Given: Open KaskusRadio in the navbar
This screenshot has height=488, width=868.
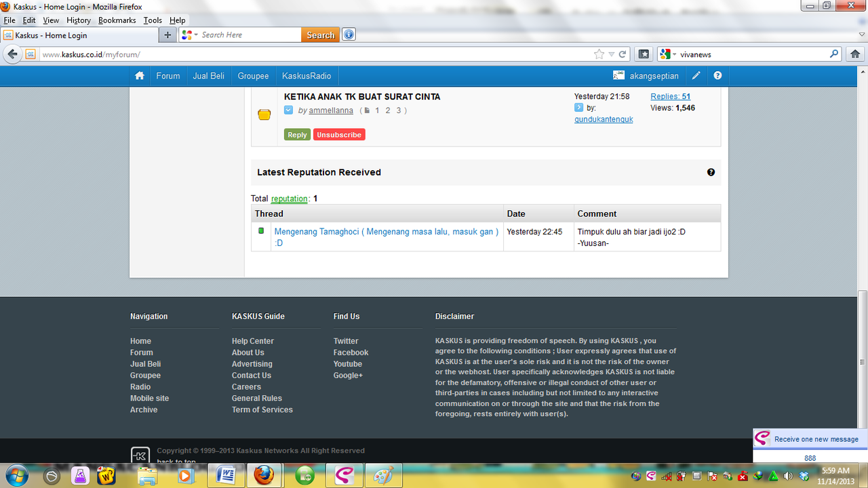Looking at the screenshot, I should (307, 76).
